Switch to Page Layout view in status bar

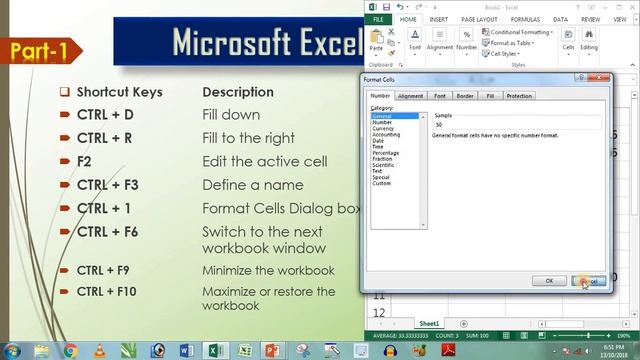tap(524, 336)
